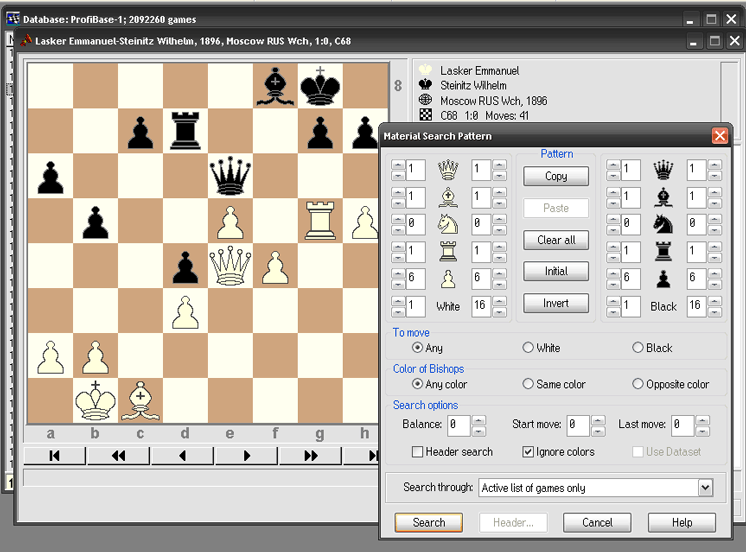Screen dimensions: 746x552
Task: Click the Start move input field
Action: click(578, 425)
